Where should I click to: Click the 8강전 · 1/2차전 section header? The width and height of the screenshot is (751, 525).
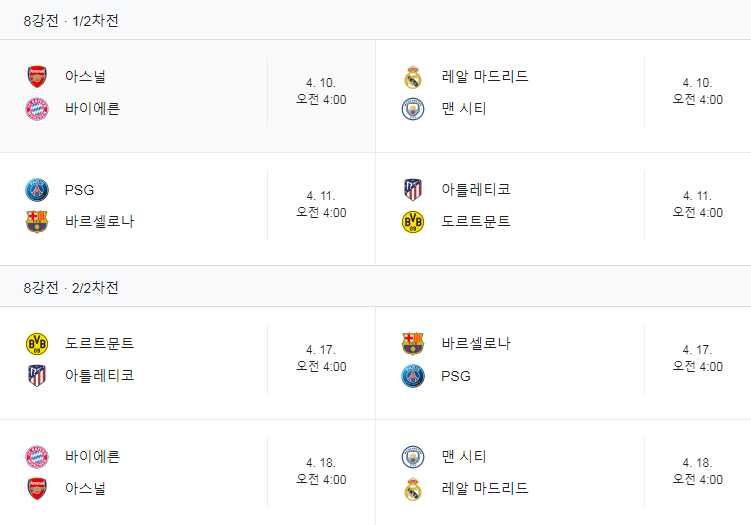tap(71, 20)
